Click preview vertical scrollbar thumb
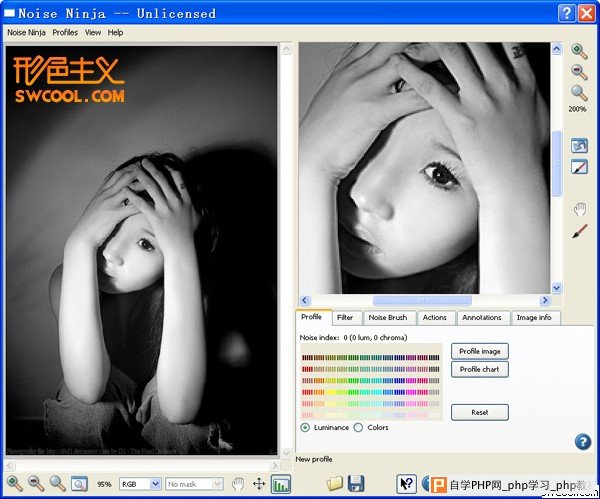 click(x=557, y=163)
